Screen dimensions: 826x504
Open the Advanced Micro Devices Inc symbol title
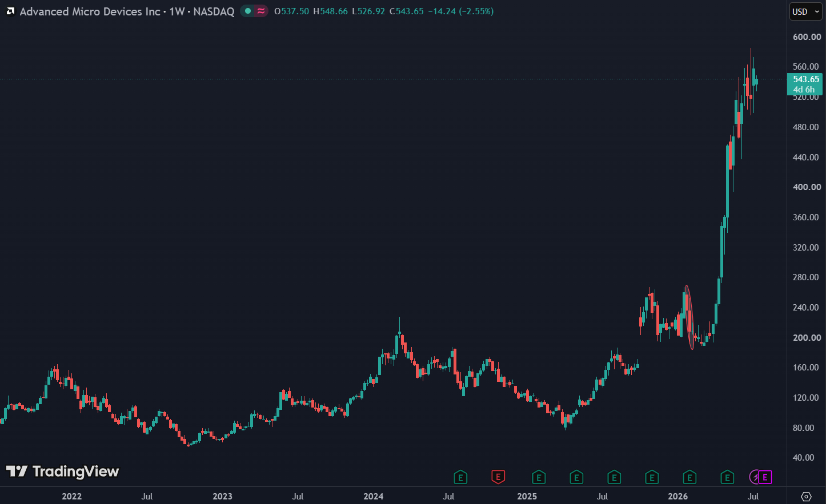(x=90, y=11)
